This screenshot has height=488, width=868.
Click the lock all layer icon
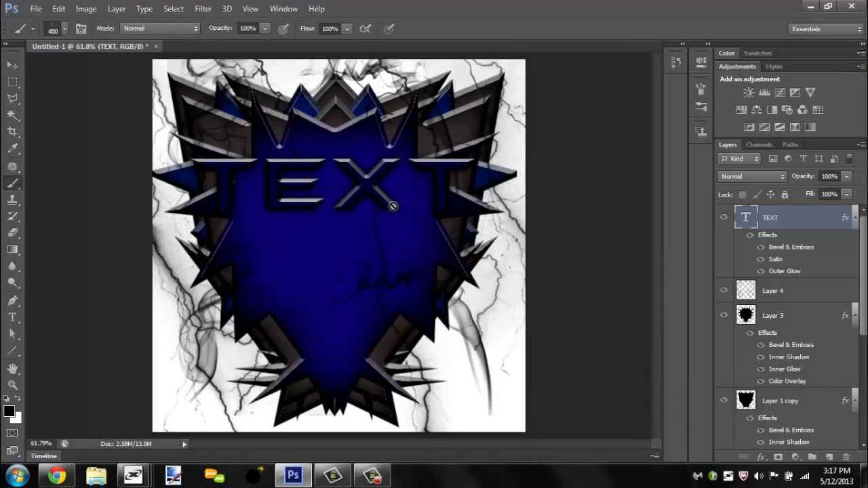(785, 195)
